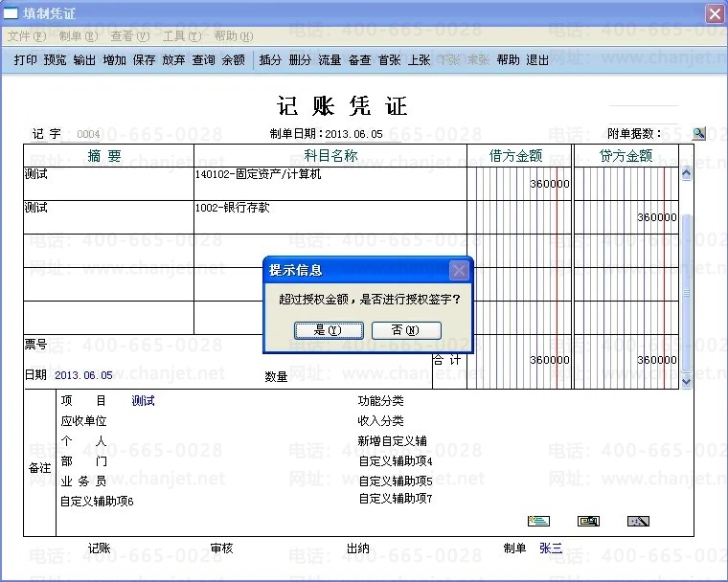The height and width of the screenshot is (582, 728).
Task: Open the 帮助(H) menu
Action: coord(233,36)
